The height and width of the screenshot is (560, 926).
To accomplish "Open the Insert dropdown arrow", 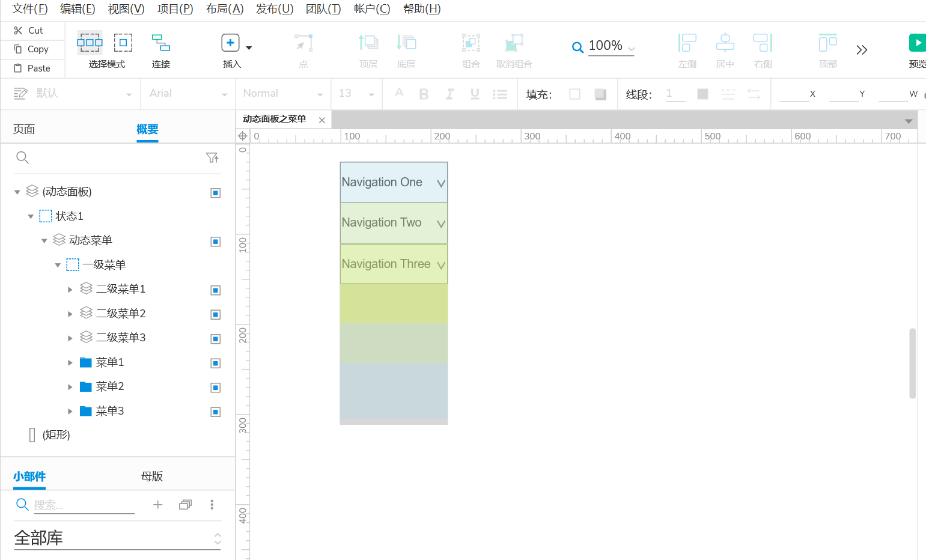I will click(249, 47).
